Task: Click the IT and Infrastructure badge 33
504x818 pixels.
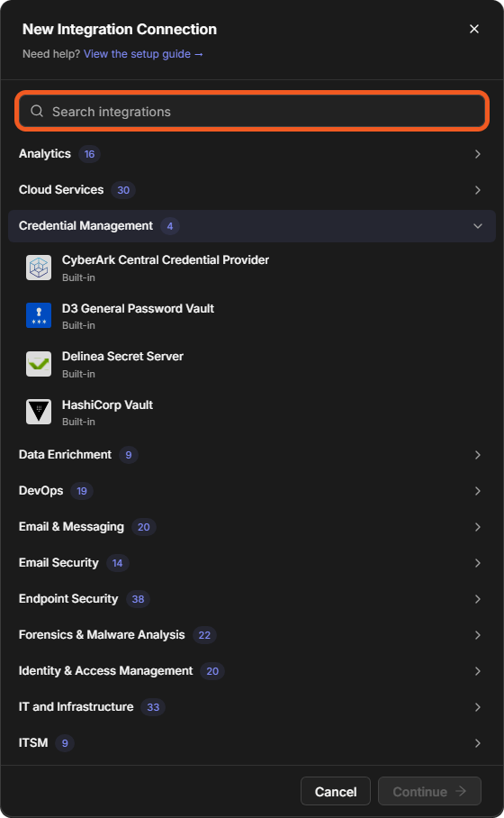Action: 153,707
